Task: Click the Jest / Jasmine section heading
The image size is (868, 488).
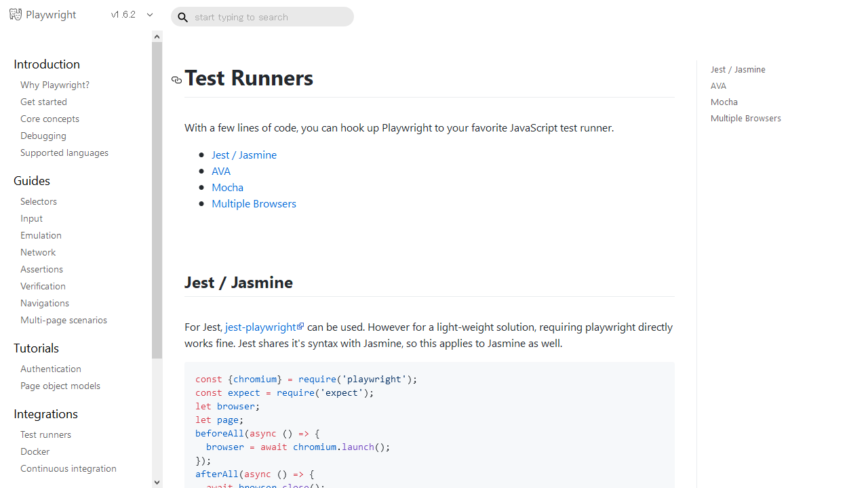Action: coord(239,282)
